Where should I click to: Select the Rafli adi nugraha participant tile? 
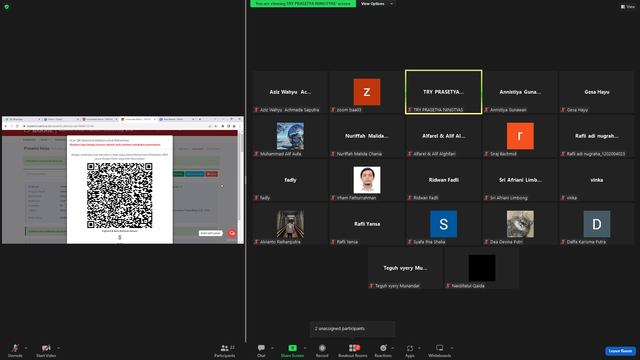597,136
